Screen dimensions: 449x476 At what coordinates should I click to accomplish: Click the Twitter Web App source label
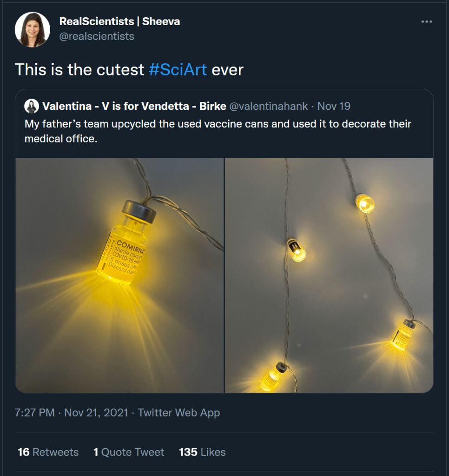click(x=179, y=412)
